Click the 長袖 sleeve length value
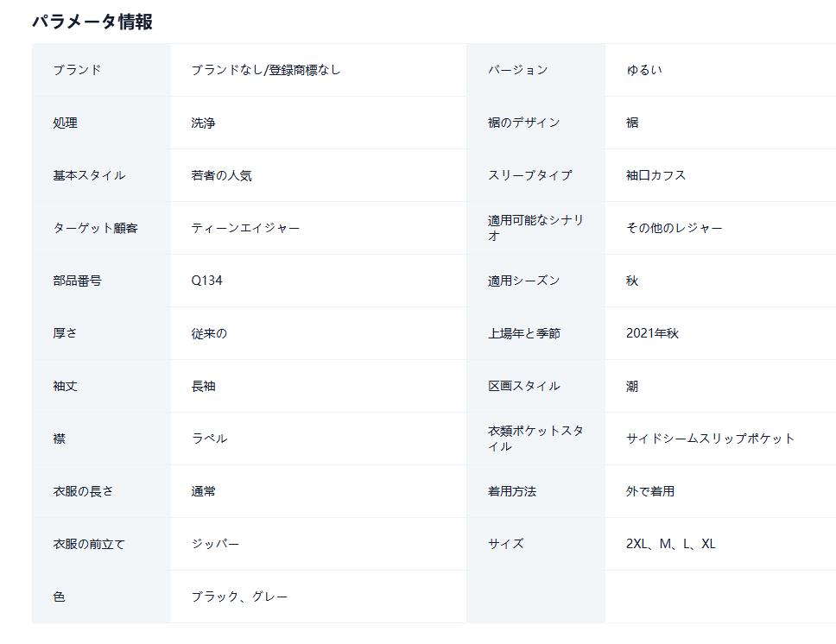This screenshot has width=836, height=644. [203, 386]
